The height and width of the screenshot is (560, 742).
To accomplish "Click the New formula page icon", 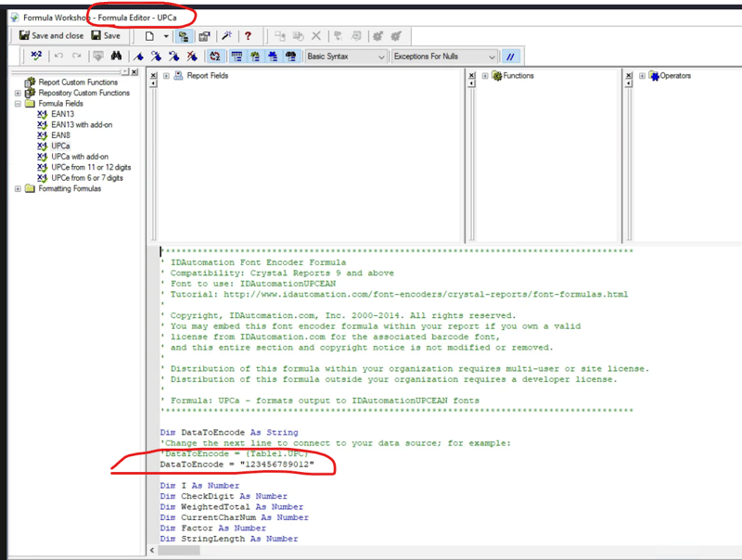I will (149, 36).
